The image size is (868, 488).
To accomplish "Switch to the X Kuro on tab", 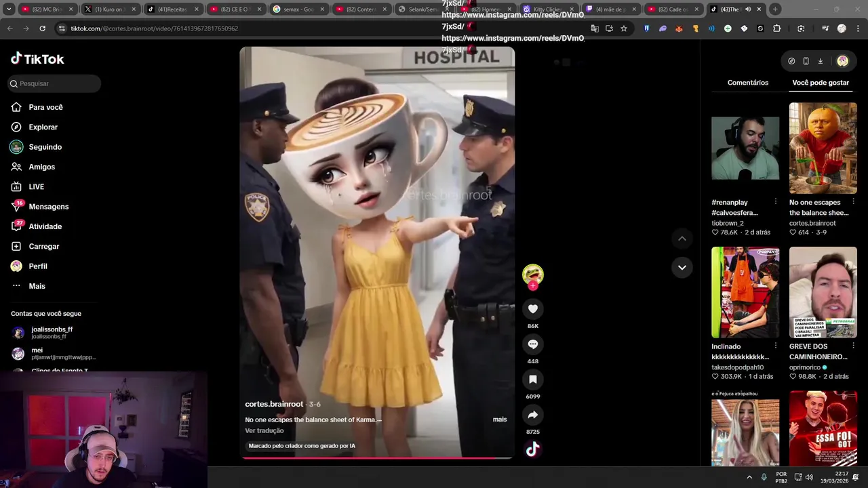I will pyautogui.click(x=110, y=9).
